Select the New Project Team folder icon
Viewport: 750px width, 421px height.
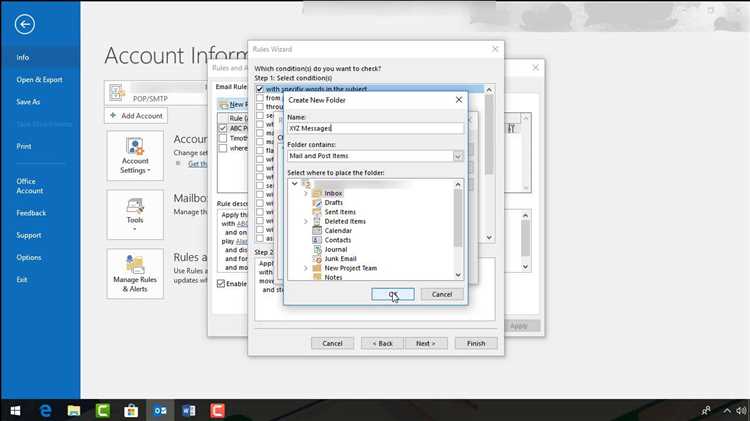pyautogui.click(x=317, y=268)
